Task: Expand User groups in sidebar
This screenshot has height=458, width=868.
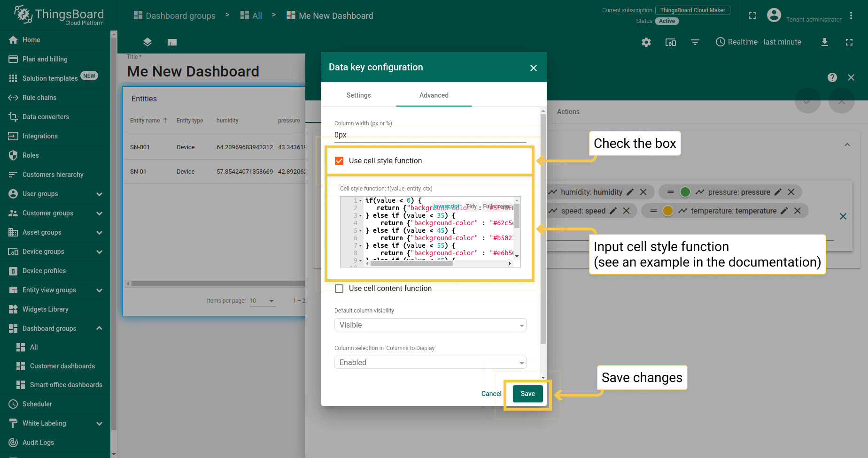Action: point(99,194)
